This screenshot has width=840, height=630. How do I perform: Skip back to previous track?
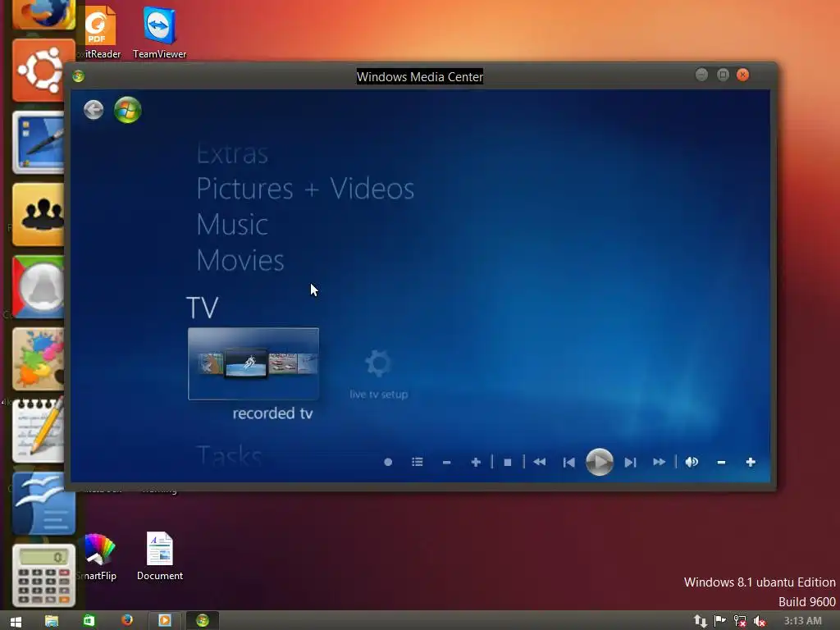(569, 463)
